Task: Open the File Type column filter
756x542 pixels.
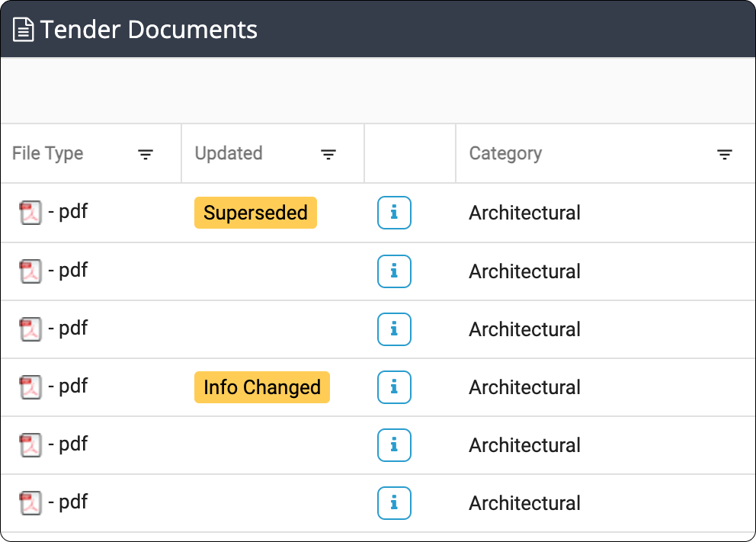Action: (x=145, y=154)
